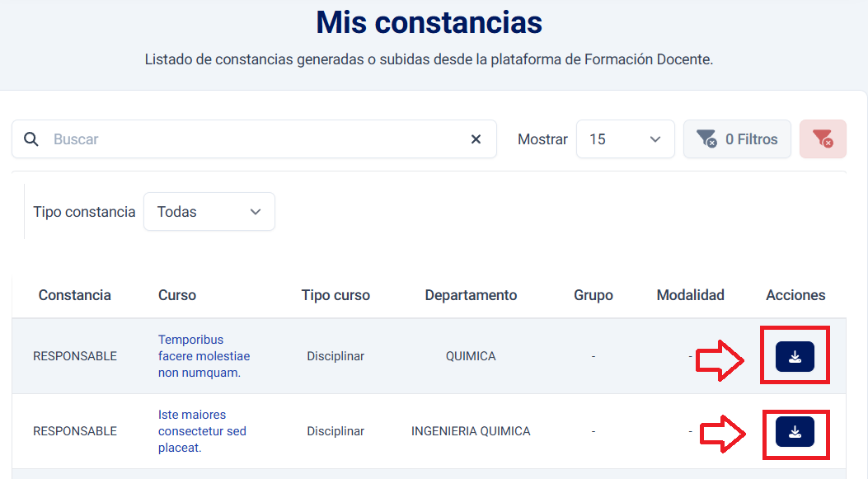This screenshot has width=868, height=479.
Task: Click the red clear filters icon button
Action: 822,139
